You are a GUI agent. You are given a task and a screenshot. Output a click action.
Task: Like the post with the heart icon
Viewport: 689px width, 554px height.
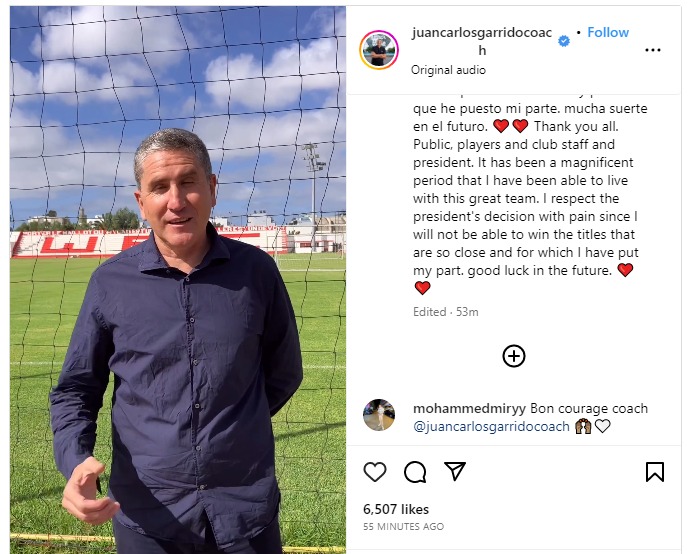pos(375,472)
